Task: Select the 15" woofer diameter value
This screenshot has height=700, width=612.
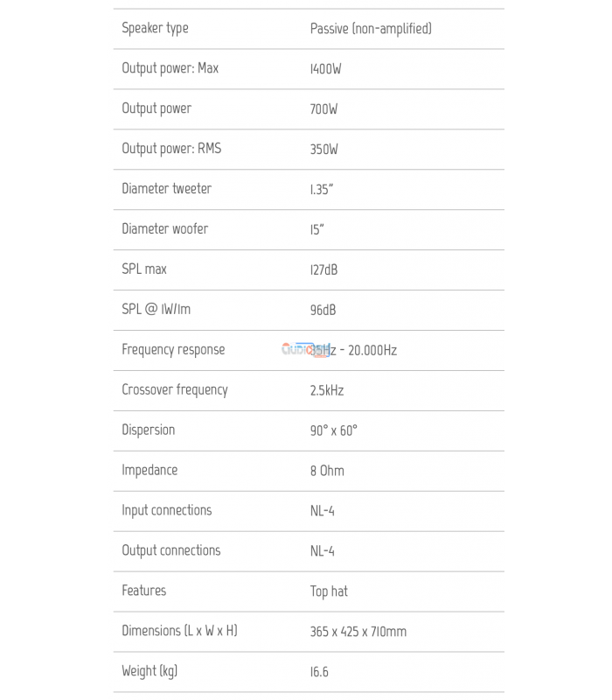Action: tap(317, 230)
